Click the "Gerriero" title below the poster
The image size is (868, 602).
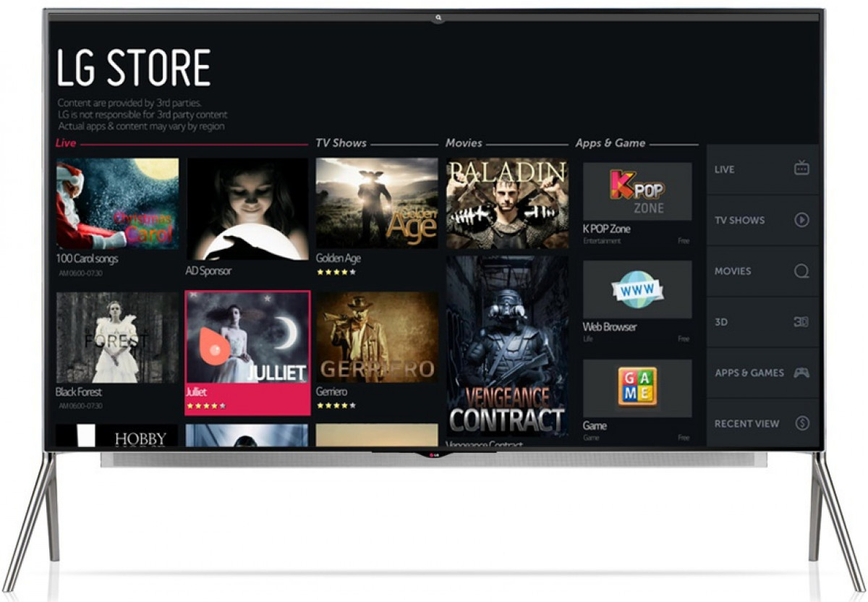coord(331,392)
